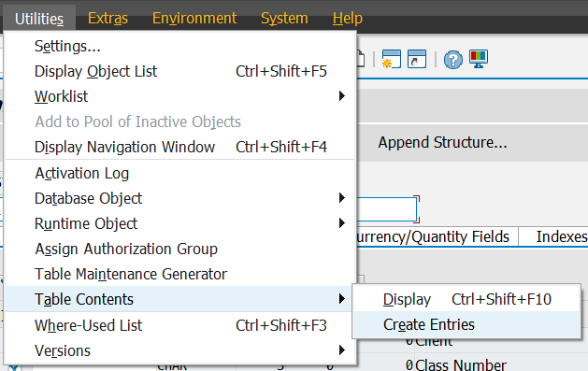Expand the Database Object submenu arrow
This screenshot has height=371, width=588.
pos(341,198)
